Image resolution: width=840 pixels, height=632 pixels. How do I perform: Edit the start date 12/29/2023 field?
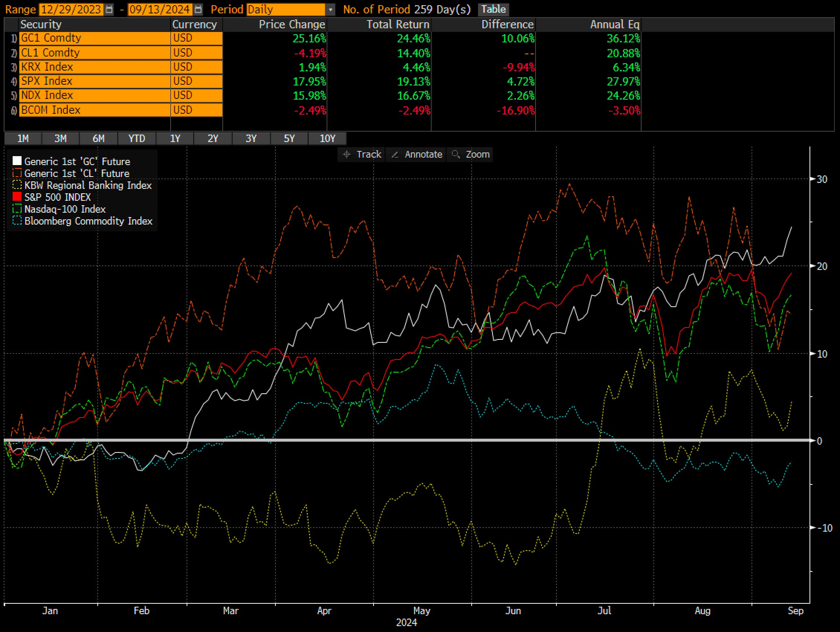click(71, 10)
